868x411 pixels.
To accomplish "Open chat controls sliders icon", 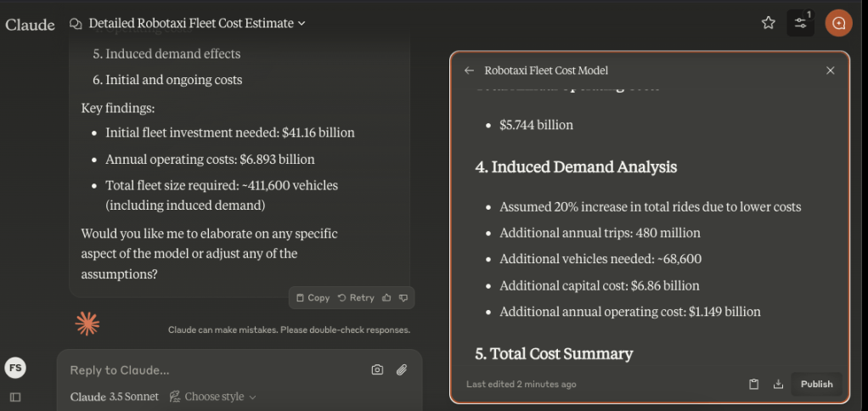I will (800, 23).
